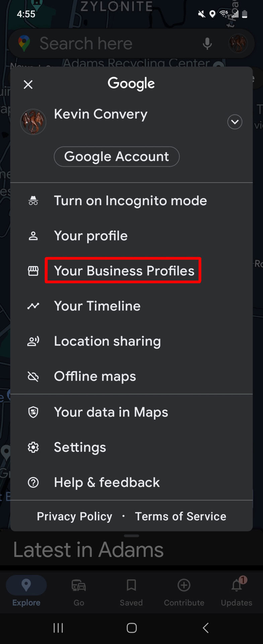Close the Google account menu
Image resolution: width=263 pixels, height=644 pixels.
pos(28,85)
